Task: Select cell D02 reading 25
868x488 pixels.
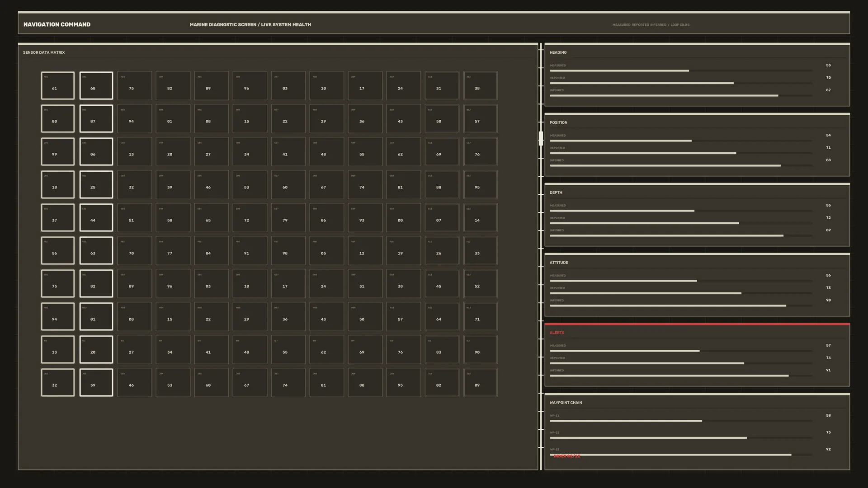Action: point(96,184)
